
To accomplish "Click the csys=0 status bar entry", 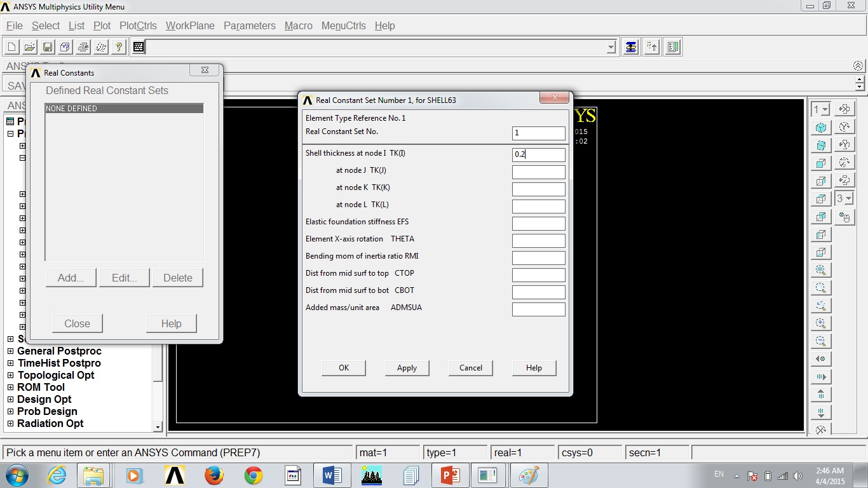I will pyautogui.click(x=591, y=453).
